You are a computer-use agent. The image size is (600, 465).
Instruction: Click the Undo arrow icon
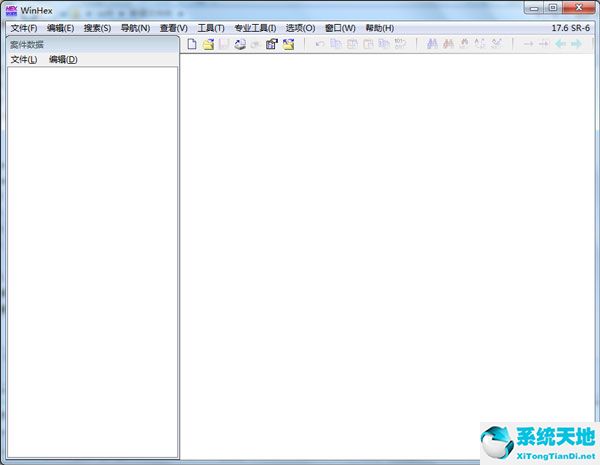point(320,44)
